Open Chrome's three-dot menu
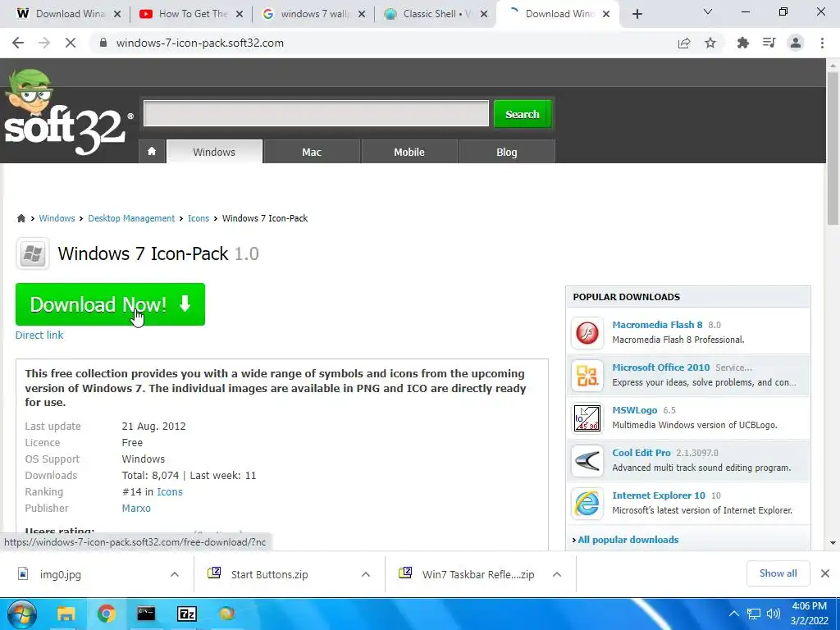The width and height of the screenshot is (840, 630). click(822, 43)
